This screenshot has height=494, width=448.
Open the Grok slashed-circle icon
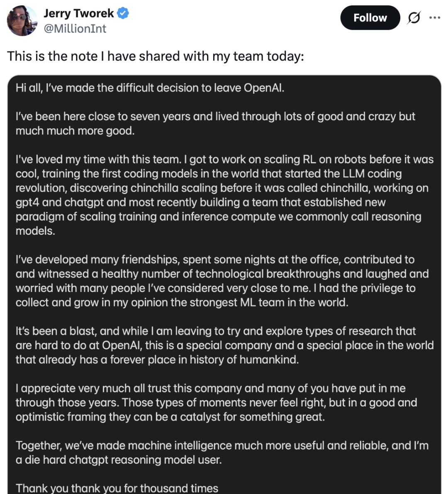point(414,18)
